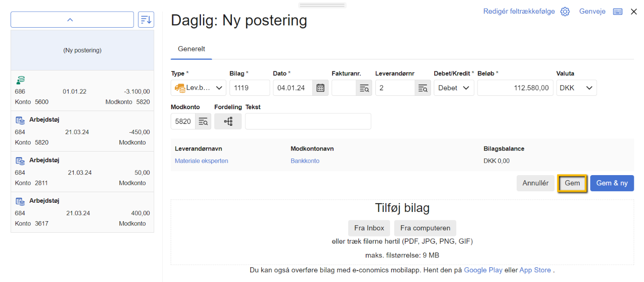Open settings gear for Redigér feltrækkefølge
The image size is (644, 282).
coord(565,12)
